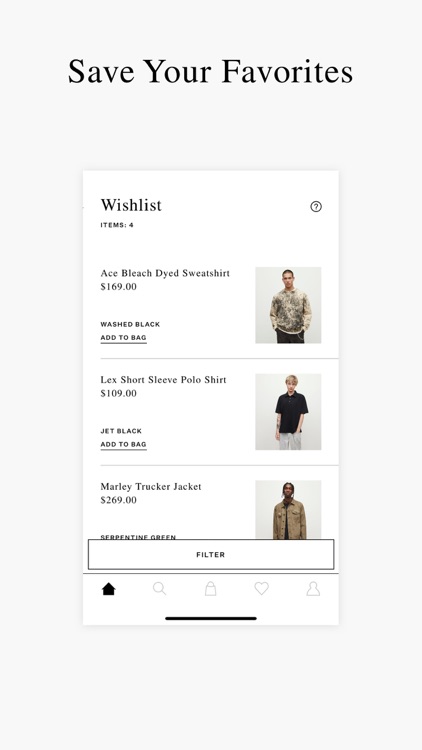Select the Marley Trucker Jacket title
Image resolution: width=422 pixels, height=750 pixels.
(x=151, y=486)
